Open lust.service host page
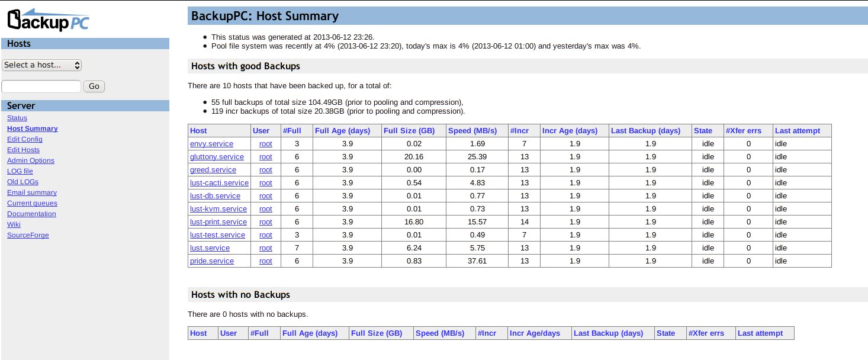 (210, 248)
